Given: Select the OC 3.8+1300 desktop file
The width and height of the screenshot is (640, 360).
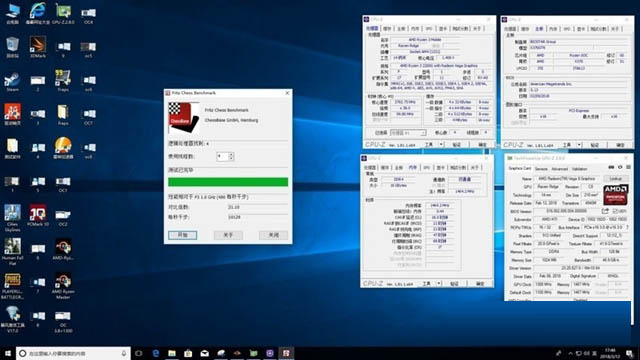Looking at the screenshot, I should tap(63, 322).
